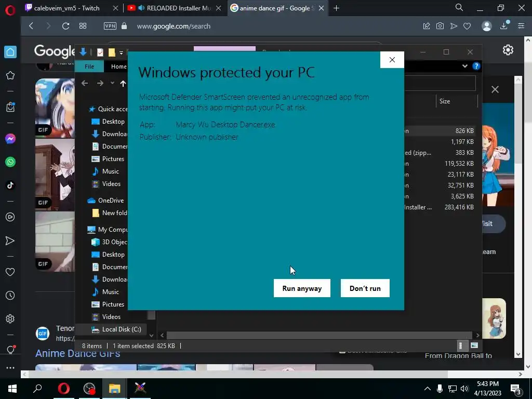Select New folder in navigation pane
The width and height of the screenshot is (532, 399).
109,213
